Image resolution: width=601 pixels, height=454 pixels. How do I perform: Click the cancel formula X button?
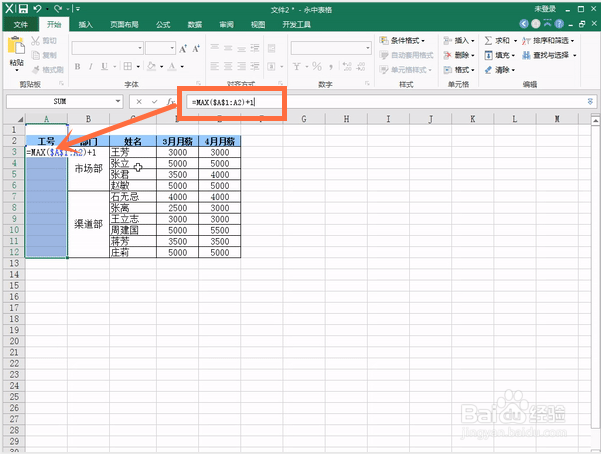139,102
